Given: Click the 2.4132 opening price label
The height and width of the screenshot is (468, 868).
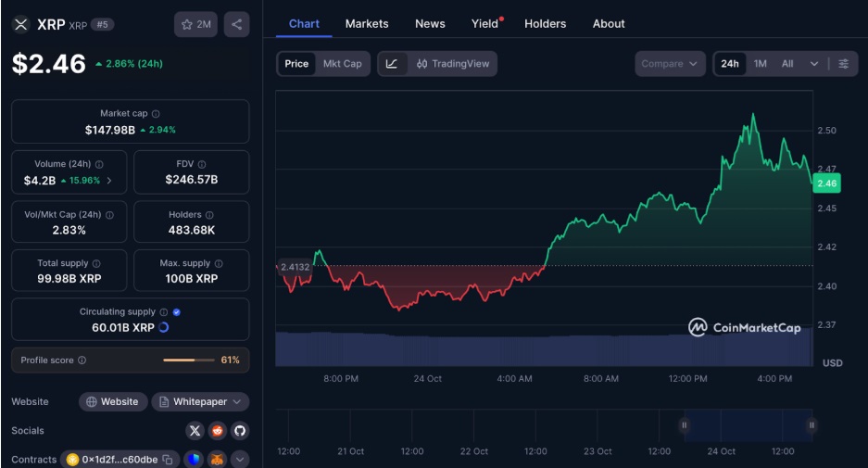Looking at the screenshot, I should click(x=296, y=267).
